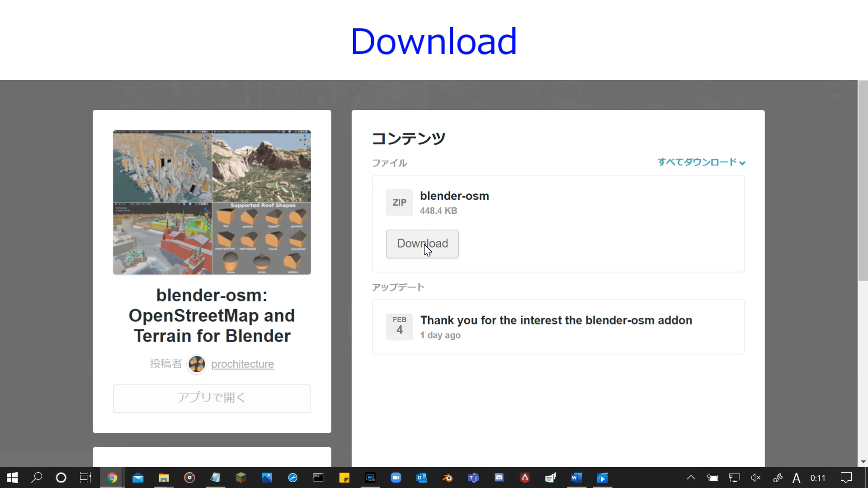Launch Microsoft Teams from taskbar
868x488 pixels.
pyautogui.click(x=473, y=478)
